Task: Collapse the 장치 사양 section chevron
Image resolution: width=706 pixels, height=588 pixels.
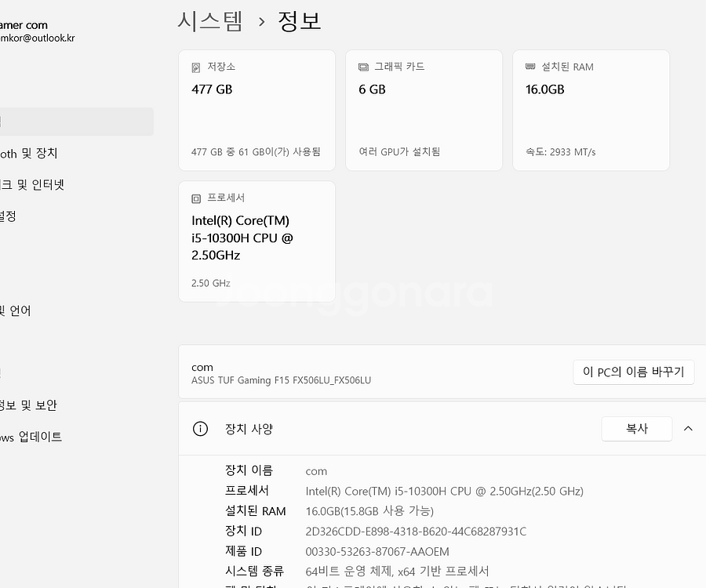Action: coord(688,429)
